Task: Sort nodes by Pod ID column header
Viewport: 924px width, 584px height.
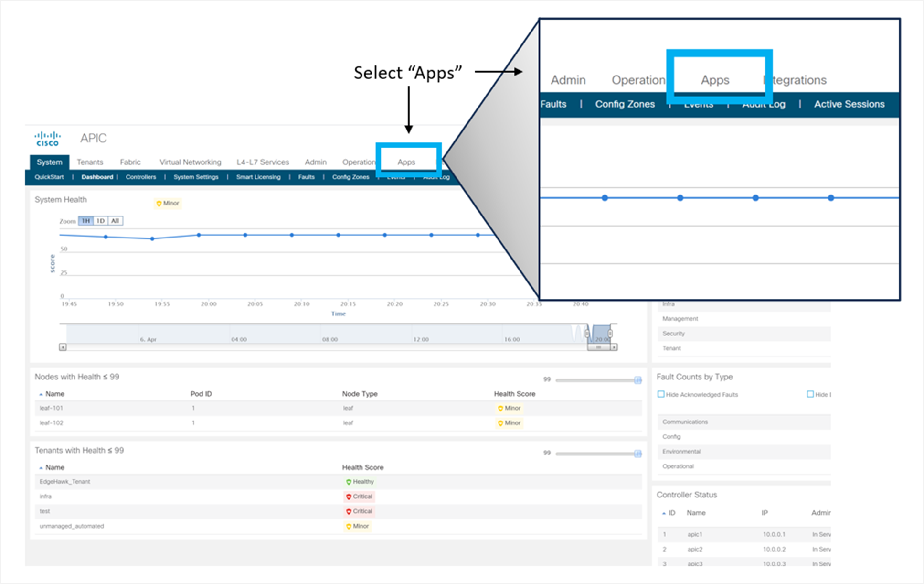Action: tap(201, 394)
